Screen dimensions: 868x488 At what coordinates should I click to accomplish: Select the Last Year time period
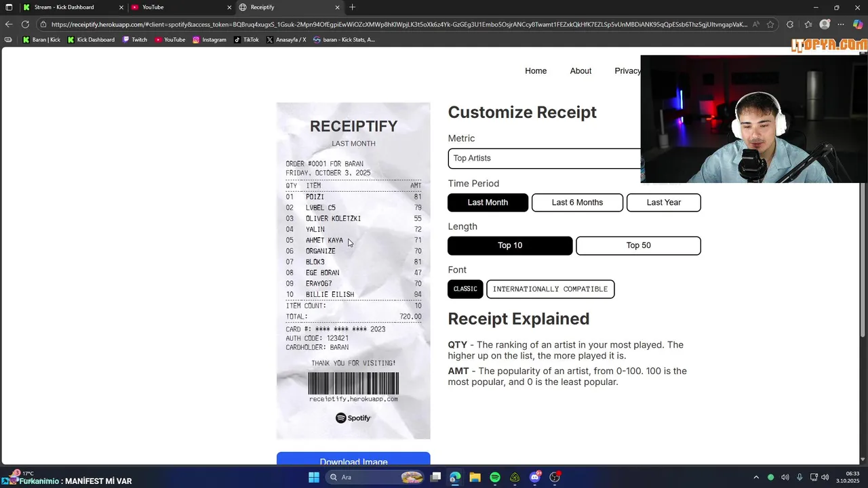[663, 203]
